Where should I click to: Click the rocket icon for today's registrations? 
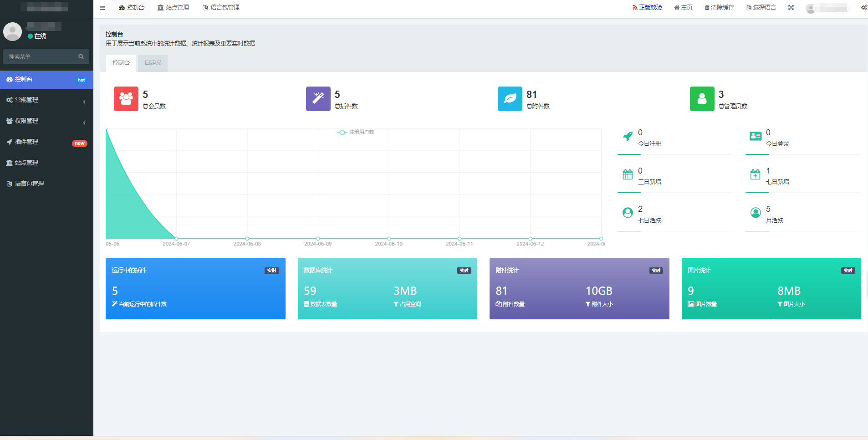point(628,136)
